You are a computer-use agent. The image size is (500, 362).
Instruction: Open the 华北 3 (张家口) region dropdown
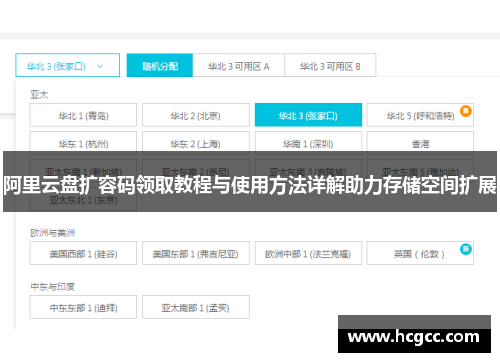[67, 65]
